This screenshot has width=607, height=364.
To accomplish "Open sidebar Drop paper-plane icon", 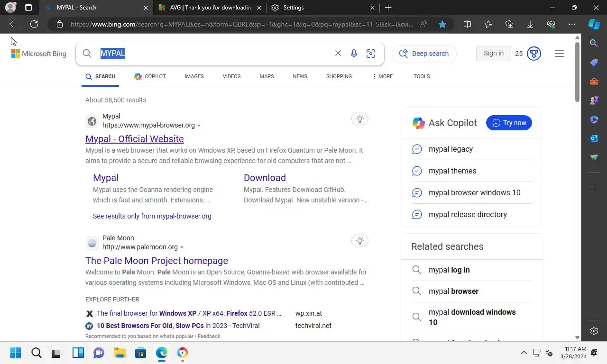I will [x=594, y=157].
